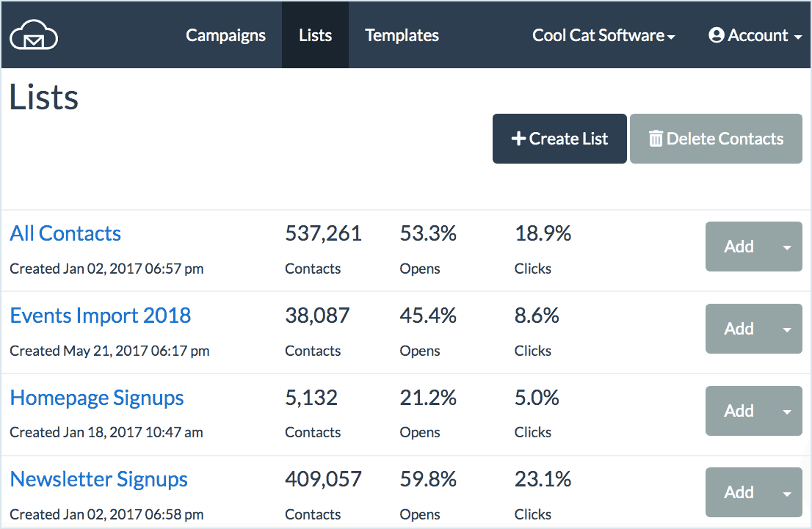
Task: Expand Add dropdown arrow for Events Import 2018
Action: point(787,329)
